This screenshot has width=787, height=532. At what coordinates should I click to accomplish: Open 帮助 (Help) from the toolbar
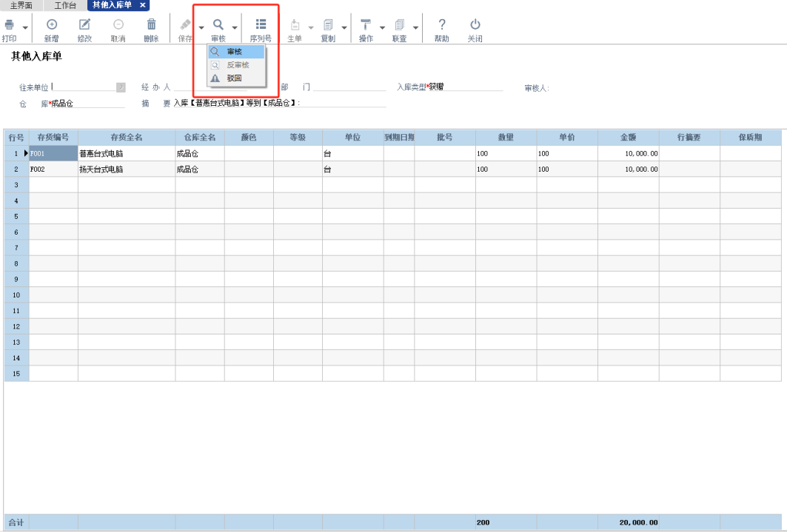(x=441, y=26)
